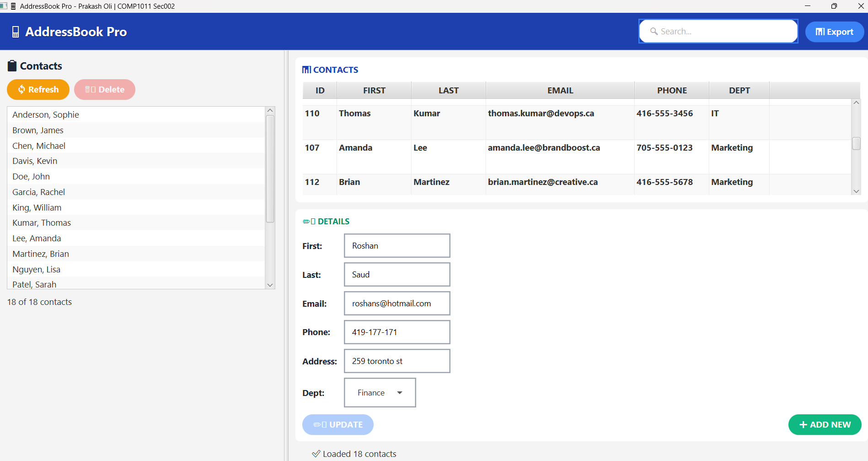
Task: Click the Export button
Action: (834, 31)
